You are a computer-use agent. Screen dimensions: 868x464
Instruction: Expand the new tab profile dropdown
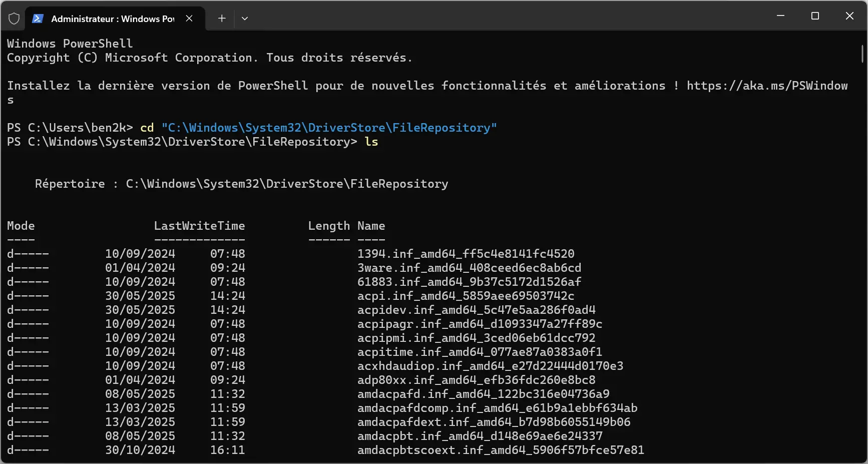245,19
